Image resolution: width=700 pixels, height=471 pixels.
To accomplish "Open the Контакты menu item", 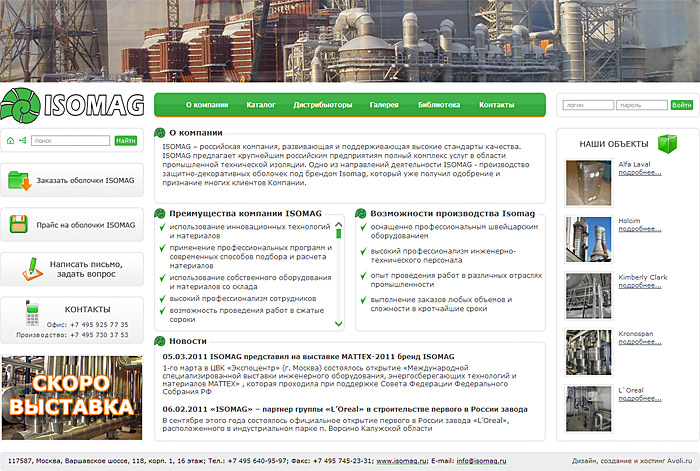I will (x=496, y=105).
